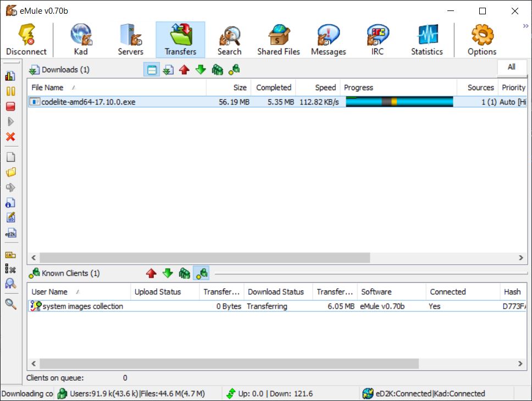
Task: Open the Statistics view
Action: (x=426, y=40)
